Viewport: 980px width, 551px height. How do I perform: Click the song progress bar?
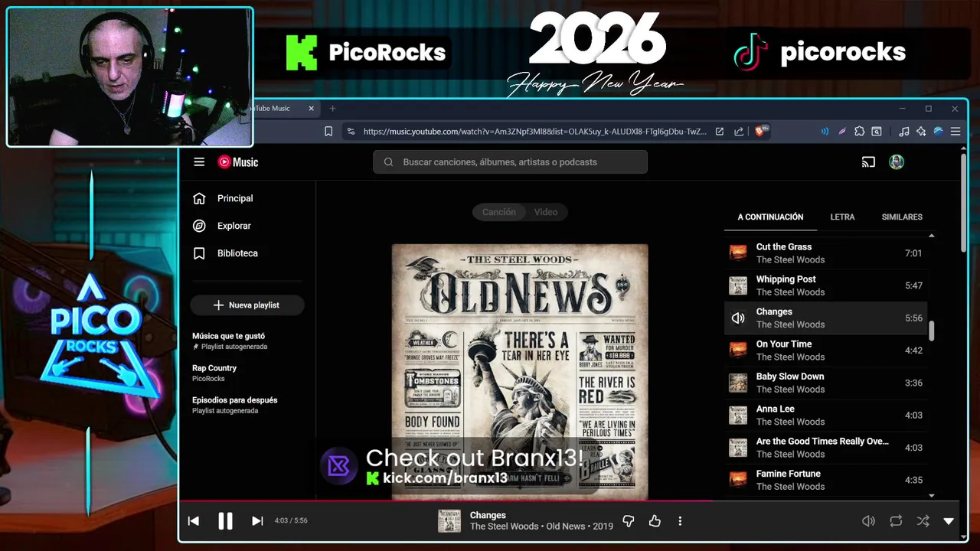[570, 501]
